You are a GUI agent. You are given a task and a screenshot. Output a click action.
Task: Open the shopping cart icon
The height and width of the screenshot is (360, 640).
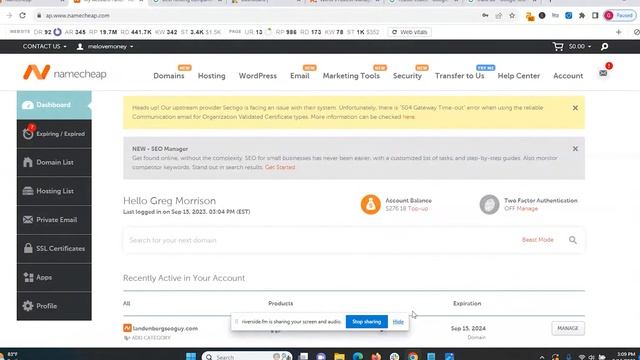point(558,47)
